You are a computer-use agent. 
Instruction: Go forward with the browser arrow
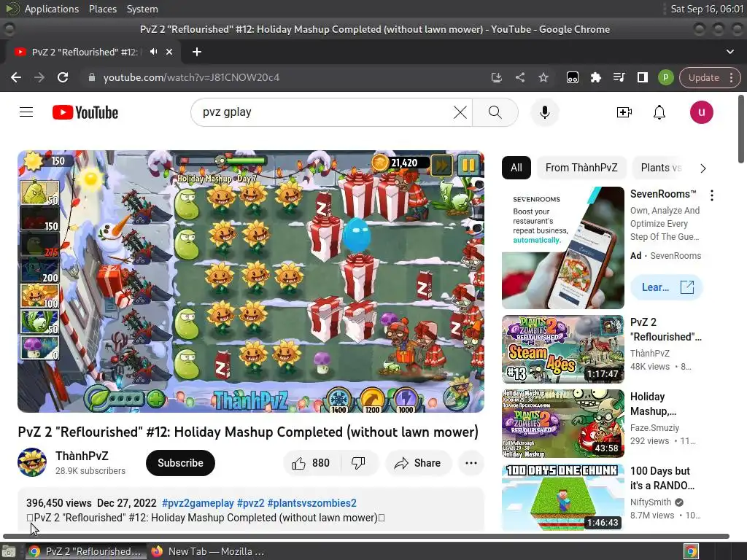pos(39,77)
